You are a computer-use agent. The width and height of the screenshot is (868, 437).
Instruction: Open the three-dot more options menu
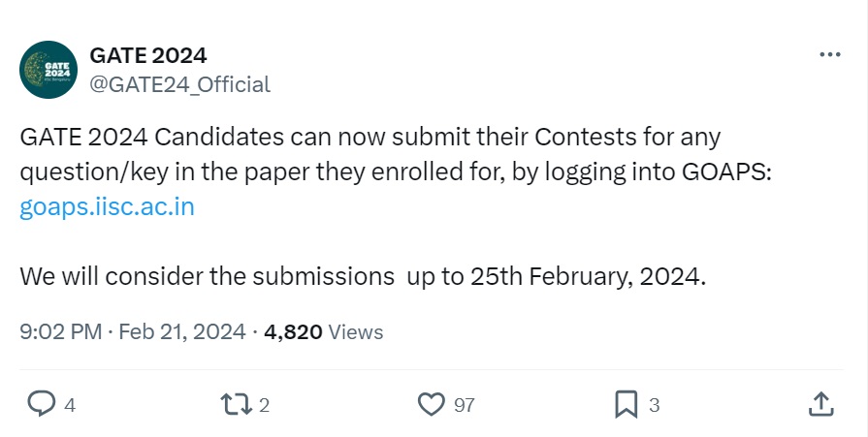[x=829, y=55]
